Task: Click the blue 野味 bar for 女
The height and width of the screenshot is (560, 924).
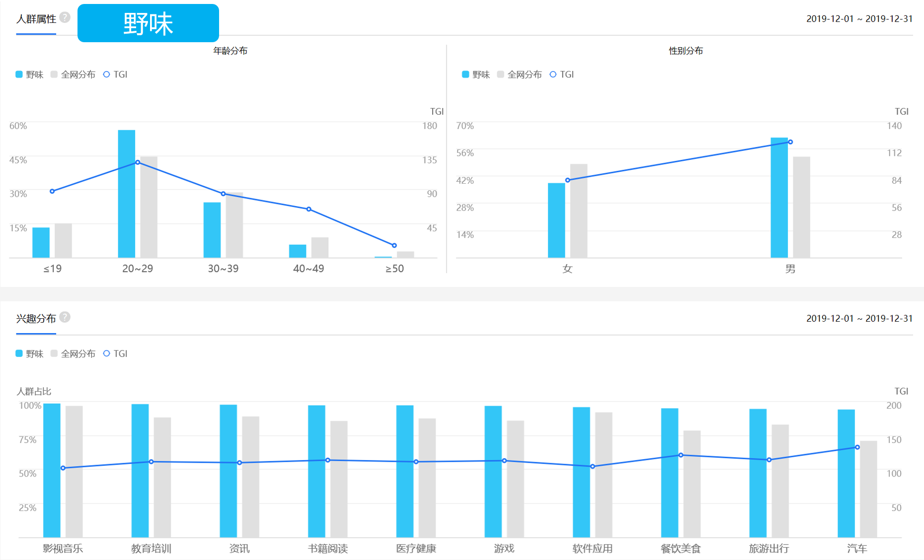Action: [556, 220]
